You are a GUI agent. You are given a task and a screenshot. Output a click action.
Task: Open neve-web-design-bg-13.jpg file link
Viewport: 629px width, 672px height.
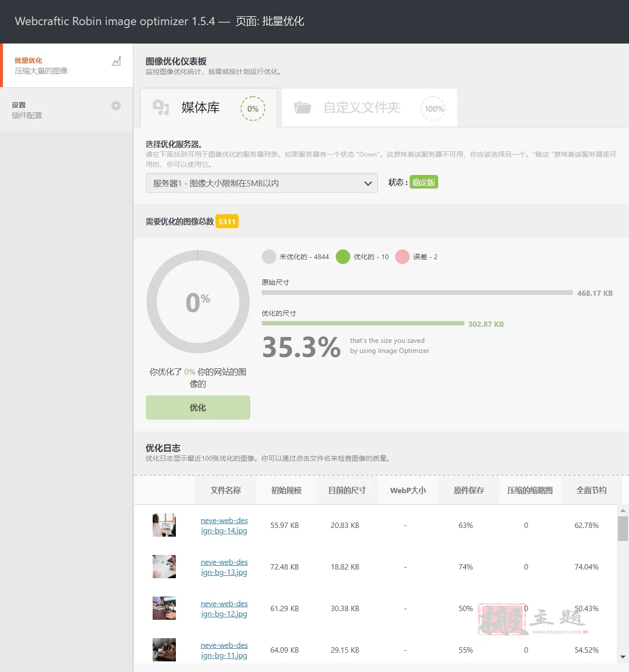click(224, 567)
